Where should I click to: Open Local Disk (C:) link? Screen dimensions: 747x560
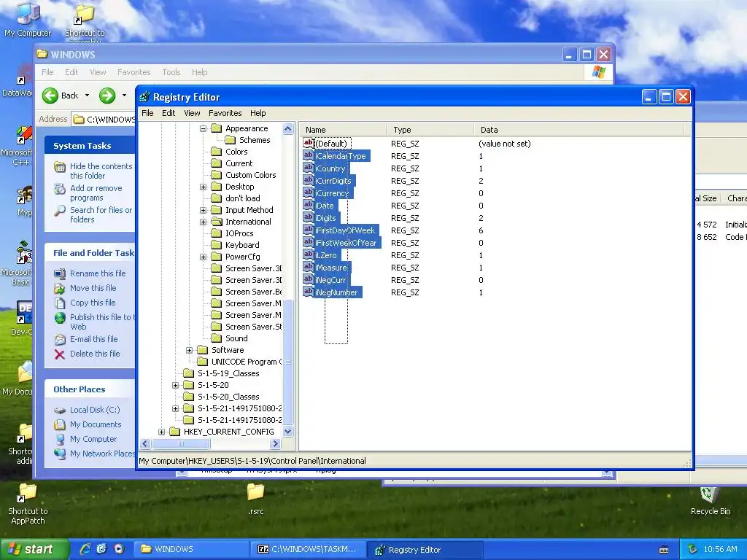tap(95, 410)
